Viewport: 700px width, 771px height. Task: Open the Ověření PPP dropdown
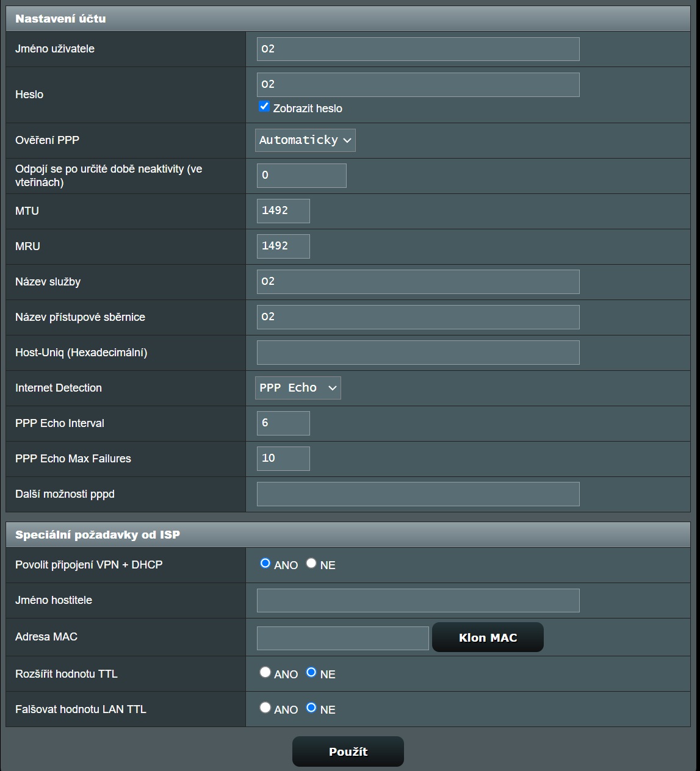coord(305,140)
